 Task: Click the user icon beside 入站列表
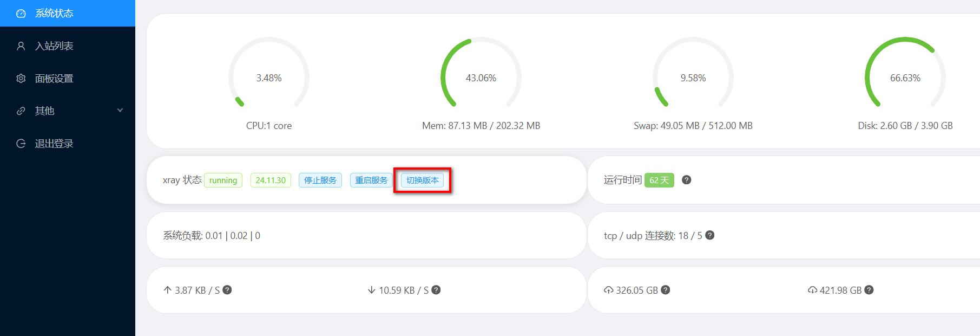21,46
